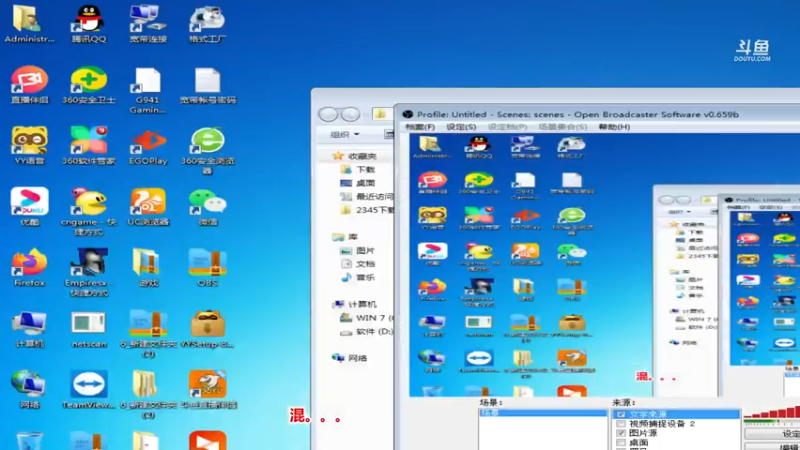Launch the netscan program icon
This screenshot has width=800, height=450.
coord(89,329)
